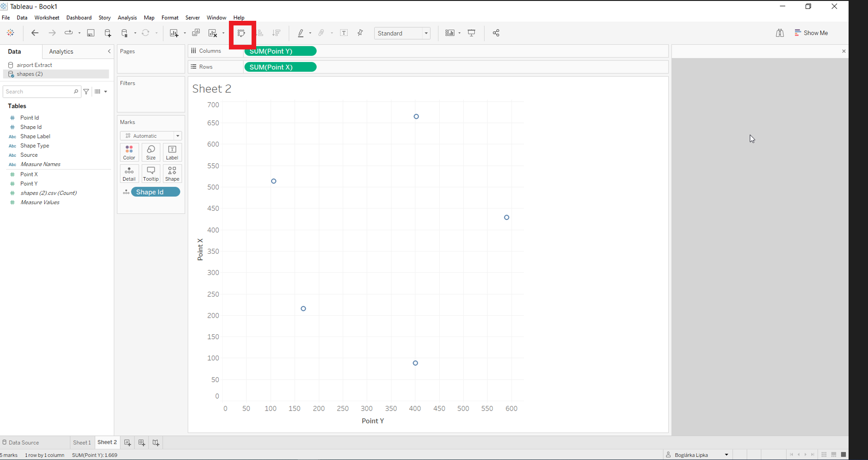Image resolution: width=868 pixels, height=460 pixels.
Task: Clear the sheet icon
Action: [213, 33]
